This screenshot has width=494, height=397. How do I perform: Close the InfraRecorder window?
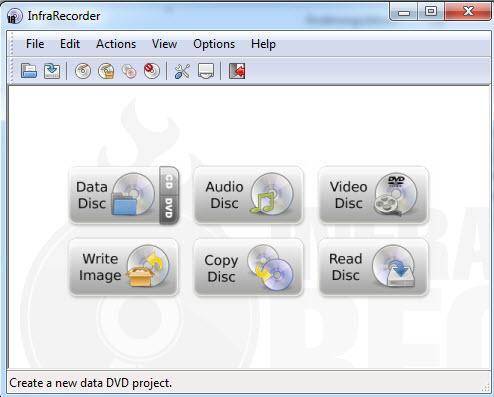(x=468, y=12)
